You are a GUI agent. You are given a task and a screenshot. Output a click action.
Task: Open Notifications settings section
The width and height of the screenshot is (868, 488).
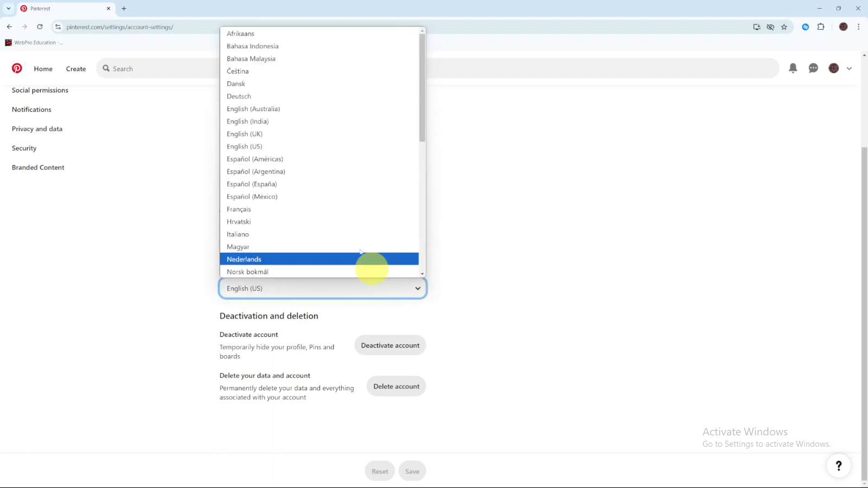tap(31, 110)
